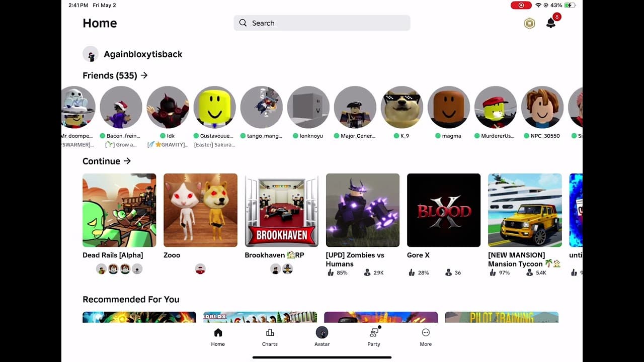Tap the "43%" battery percentage
The image size is (644, 362).
[x=556, y=5]
